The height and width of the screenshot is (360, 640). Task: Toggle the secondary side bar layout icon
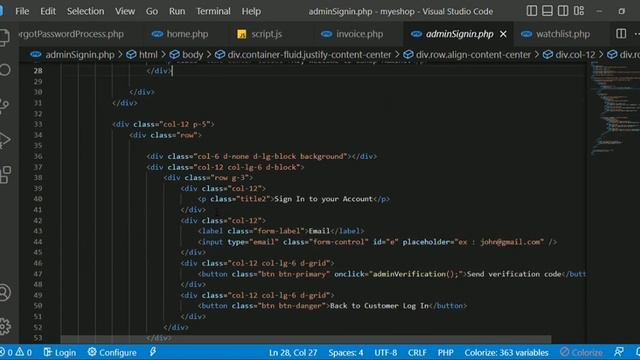(563, 11)
